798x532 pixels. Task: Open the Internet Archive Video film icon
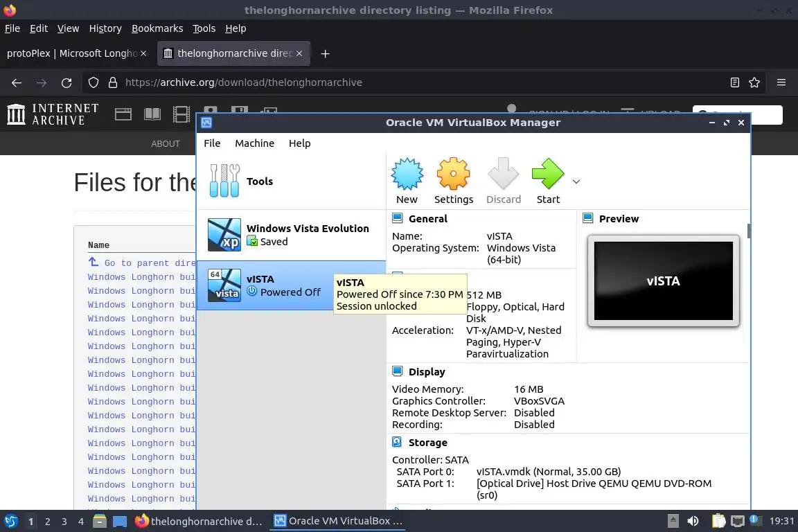(181, 114)
